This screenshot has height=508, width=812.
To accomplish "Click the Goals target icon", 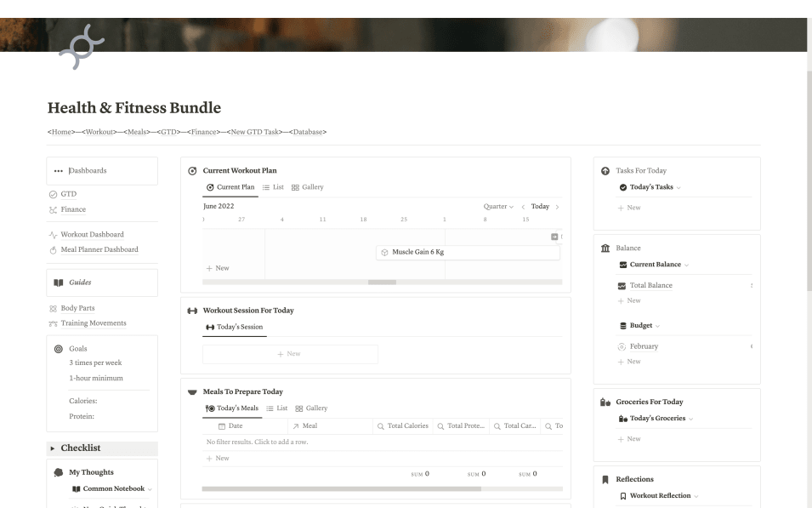I will [59, 349].
